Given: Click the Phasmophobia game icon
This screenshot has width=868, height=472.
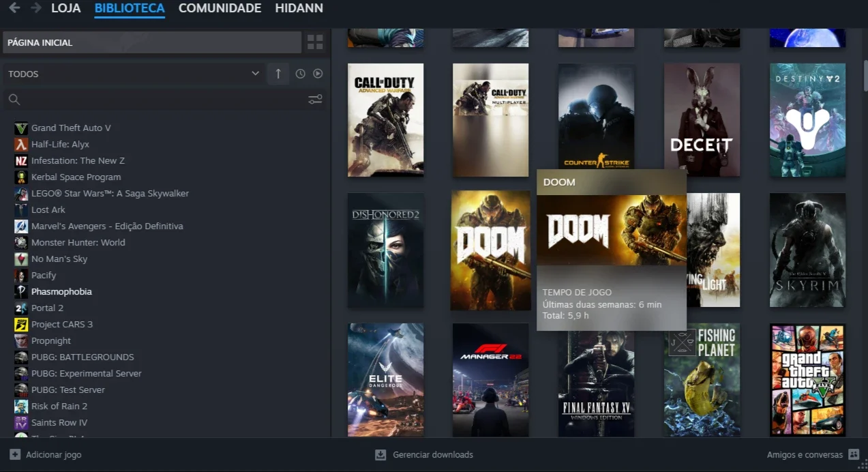Looking at the screenshot, I should click(21, 291).
